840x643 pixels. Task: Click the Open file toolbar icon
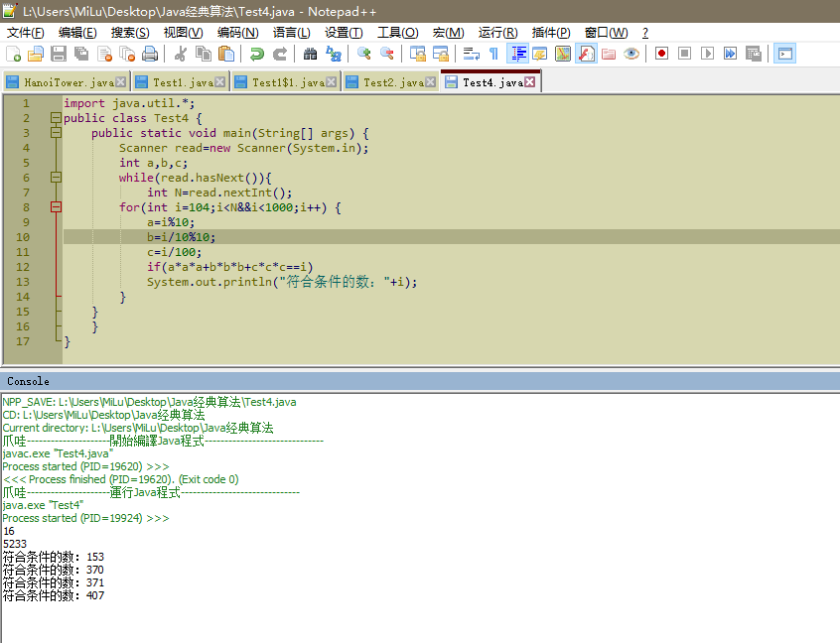[36, 54]
